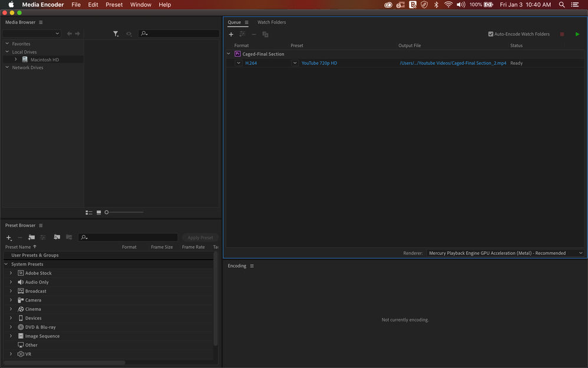Open the Preset Browser panel menu
This screenshot has height=368, width=588.
click(x=41, y=225)
